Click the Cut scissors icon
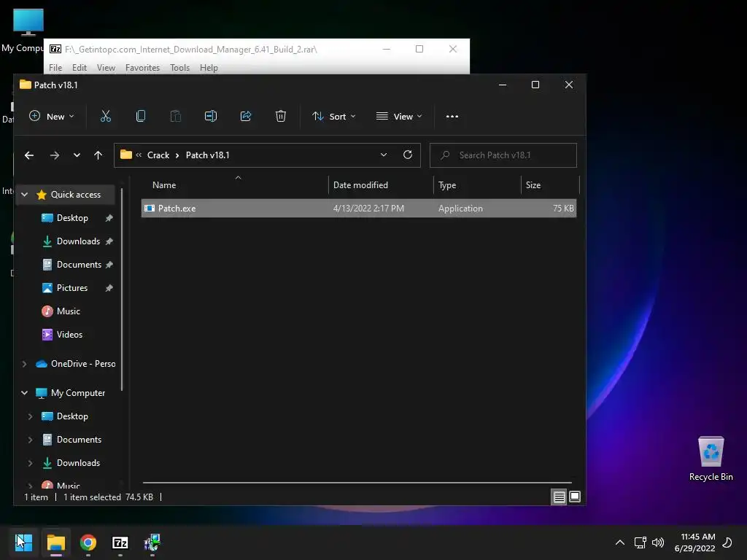The image size is (747, 560). point(105,116)
